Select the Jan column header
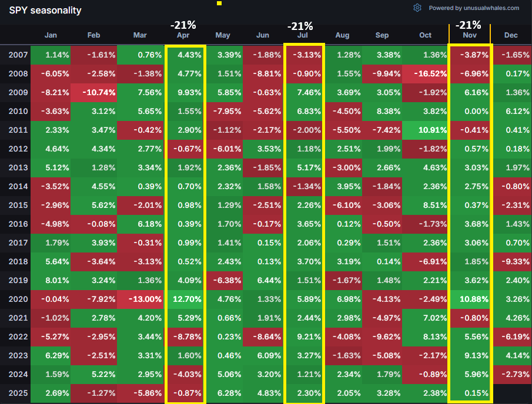This screenshot has height=404, width=532. pos(51,35)
